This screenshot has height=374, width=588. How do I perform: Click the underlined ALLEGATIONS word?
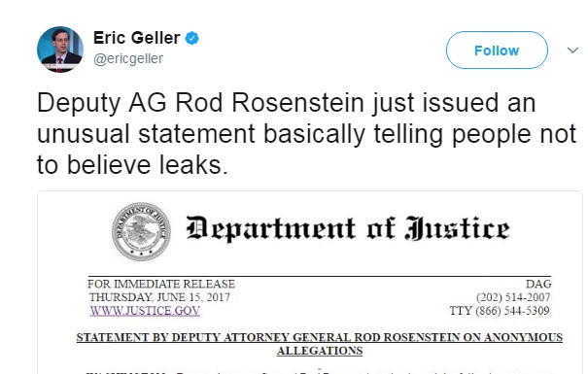coord(320,351)
